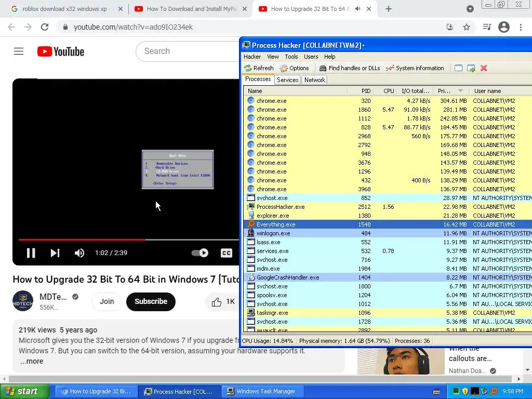Open the Tools menu
The width and height of the screenshot is (532, 399).
(x=291, y=57)
